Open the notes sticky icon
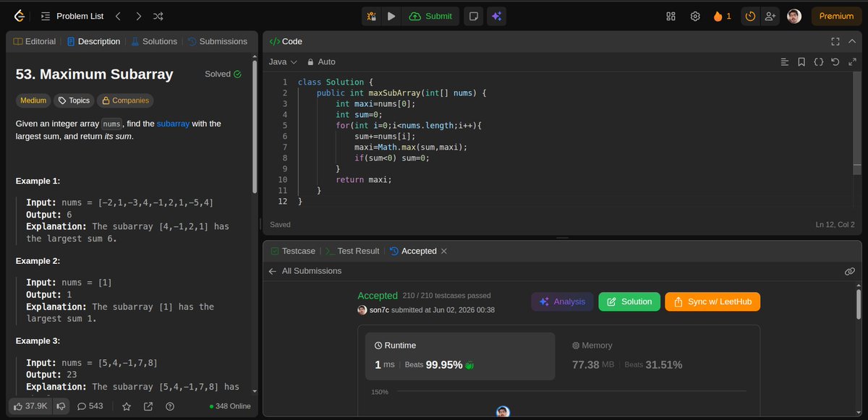The height and width of the screenshot is (420, 868). click(x=473, y=16)
